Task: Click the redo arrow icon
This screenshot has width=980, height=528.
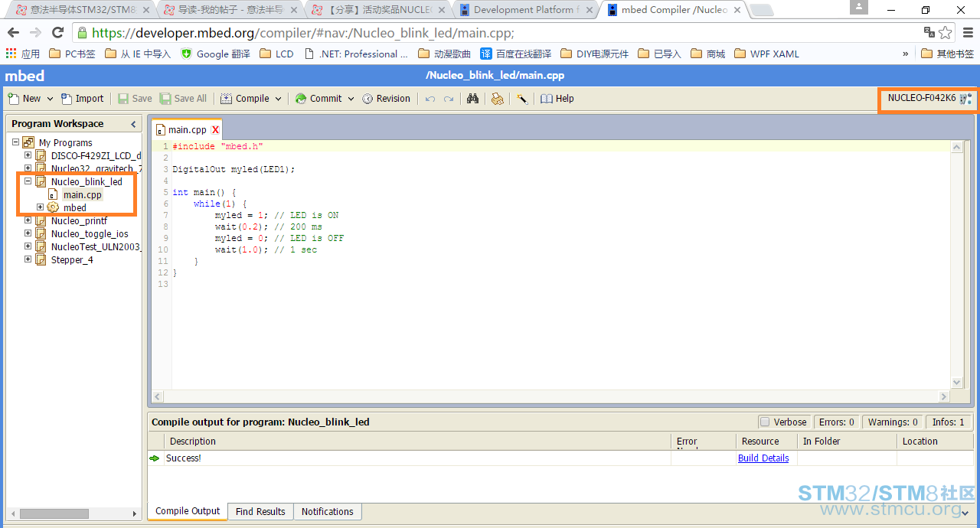Action: point(449,99)
